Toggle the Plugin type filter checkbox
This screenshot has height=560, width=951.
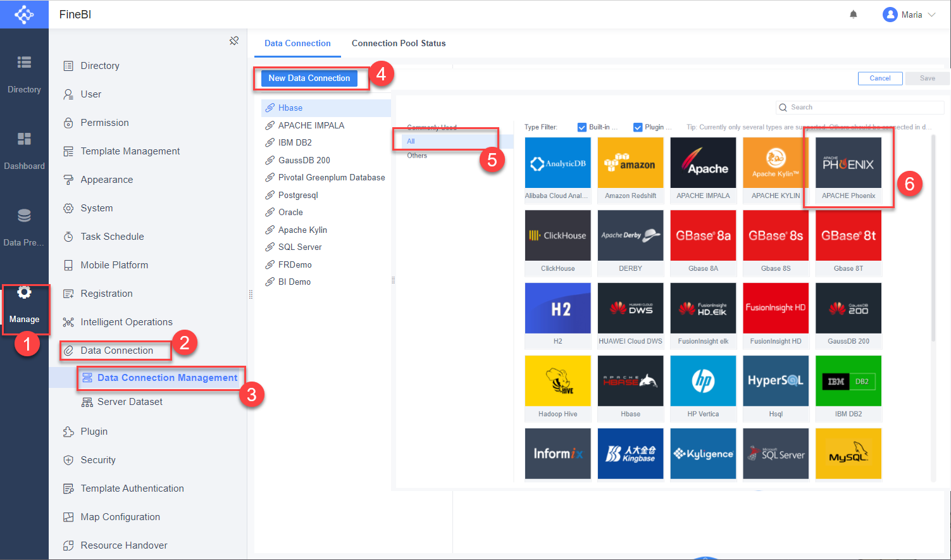pos(638,127)
